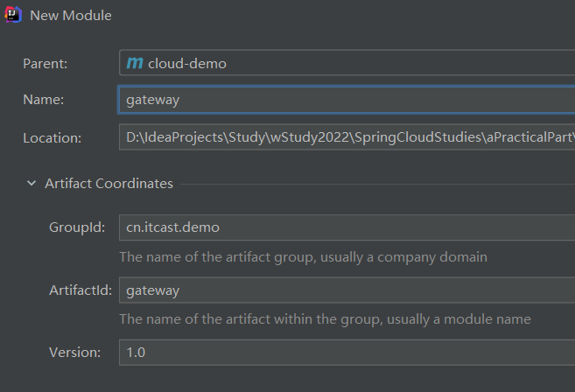
Task: Focus the ArtifactId field containing gateway
Action: pos(347,290)
